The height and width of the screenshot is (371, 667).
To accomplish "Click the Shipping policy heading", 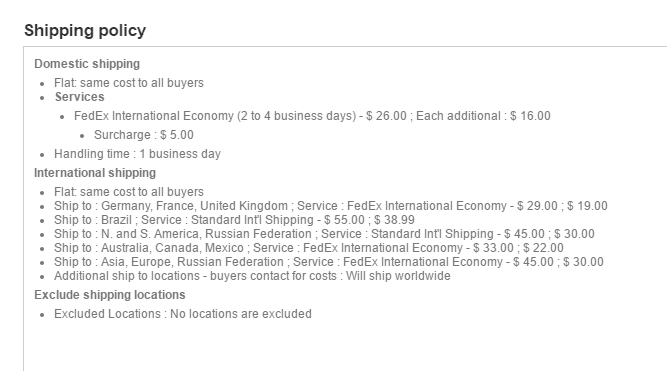I will pyautogui.click(x=85, y=31).
